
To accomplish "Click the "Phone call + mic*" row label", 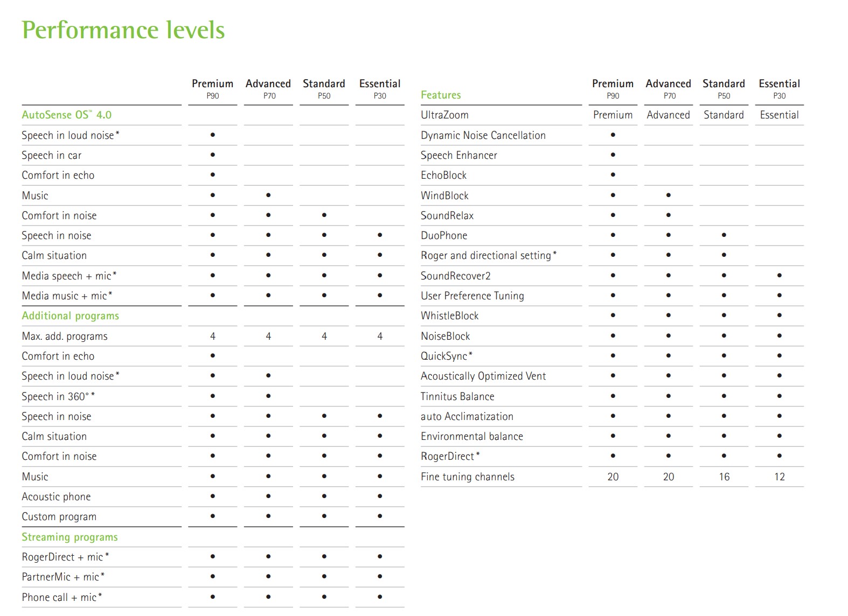I will pos(62,597).
